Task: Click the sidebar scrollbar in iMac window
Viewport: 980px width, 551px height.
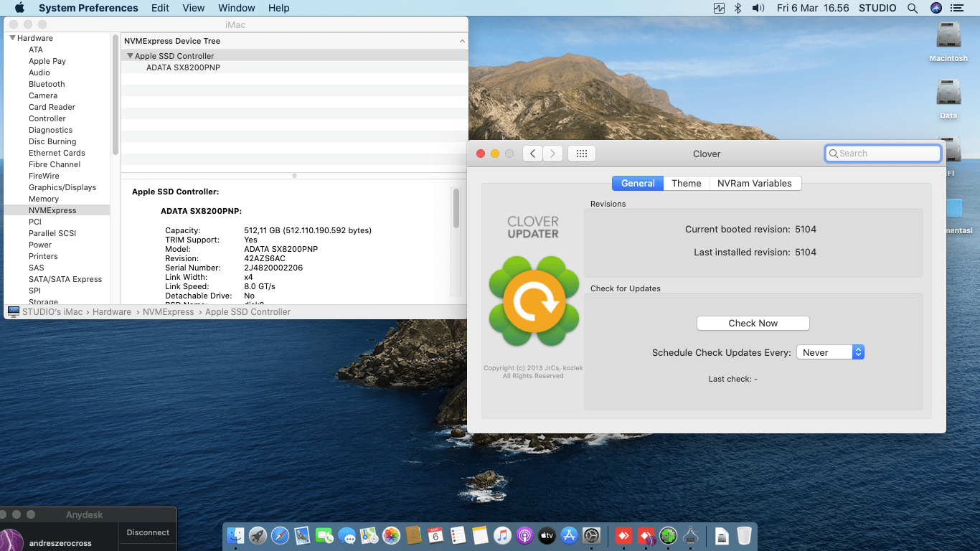Action: tap(116, 95)
